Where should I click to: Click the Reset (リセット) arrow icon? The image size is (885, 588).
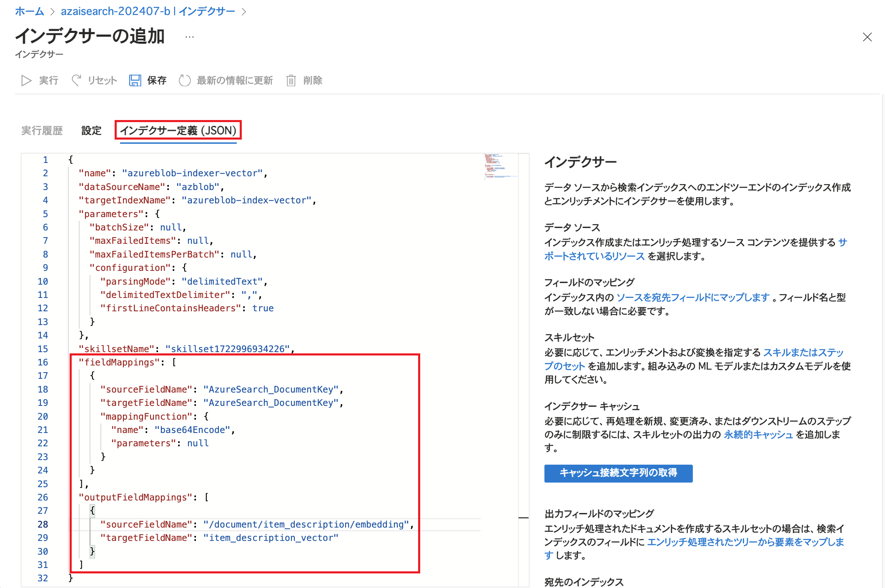pyautogui.click(x=76, y=80)
